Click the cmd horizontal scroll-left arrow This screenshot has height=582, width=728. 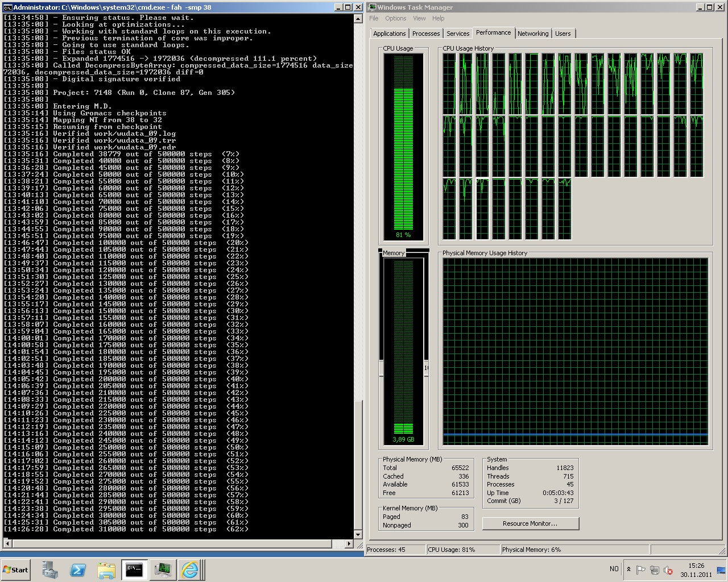(6, 544)
